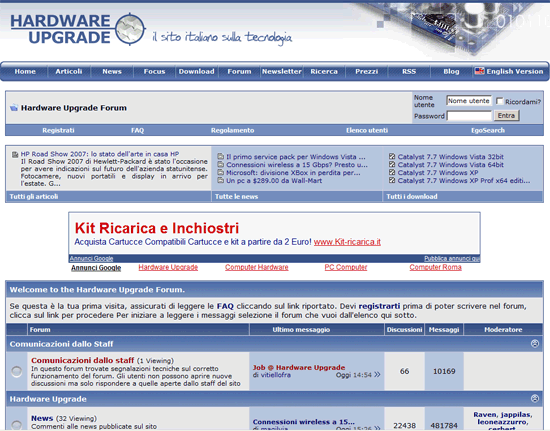
Task: Open Connessioni wireless a 15... last message
Action: pyautogui.click(x=304, y=422)
